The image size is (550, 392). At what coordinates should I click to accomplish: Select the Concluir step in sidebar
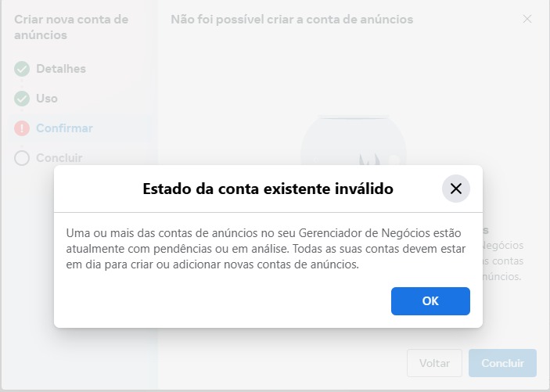click(x=59, y=158)
